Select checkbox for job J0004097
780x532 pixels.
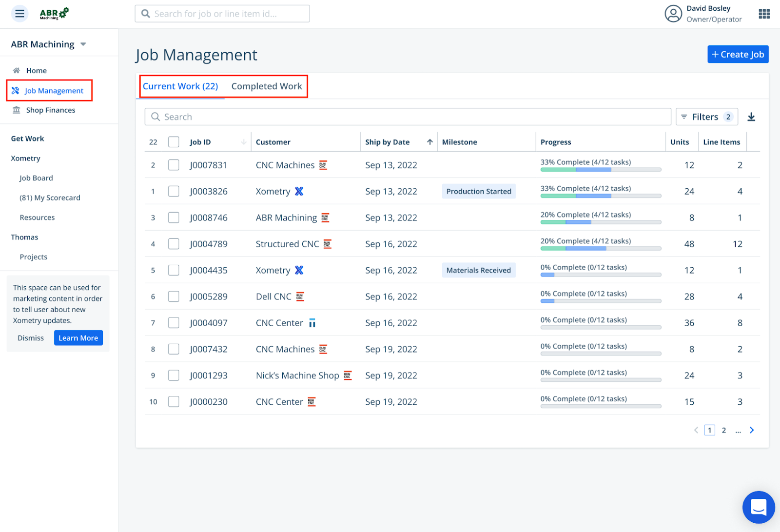coord(174,323)
